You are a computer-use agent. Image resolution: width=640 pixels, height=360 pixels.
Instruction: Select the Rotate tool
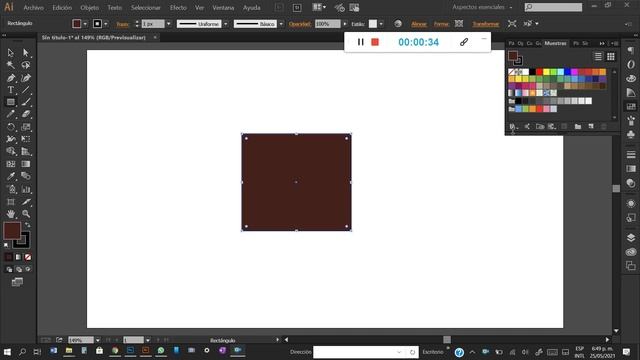click(x=11, y=127)
